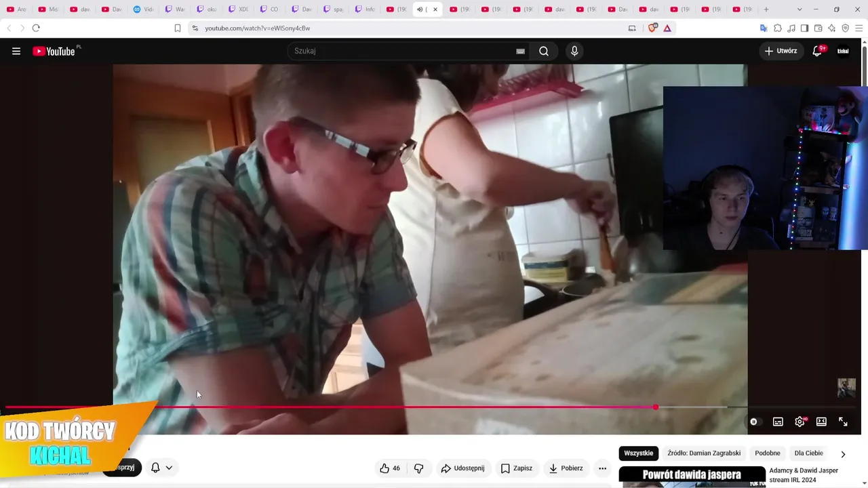
Task: Click the Udostępnij share button
Action: point(462,468)
